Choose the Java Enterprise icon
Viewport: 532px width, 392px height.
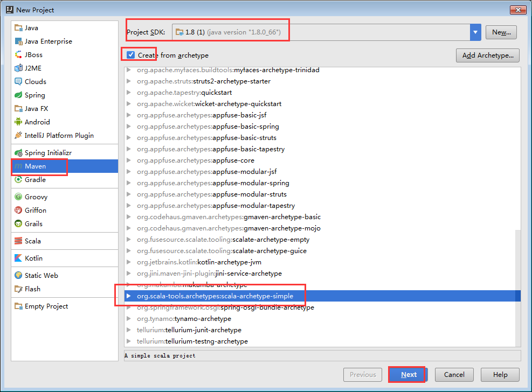(x=18, y=41)
